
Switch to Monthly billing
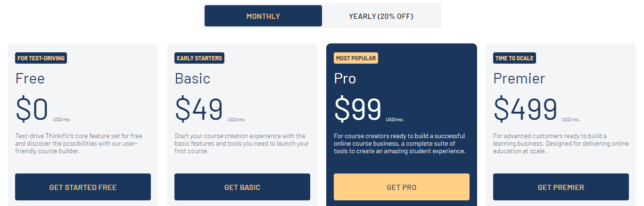(263, 16)
